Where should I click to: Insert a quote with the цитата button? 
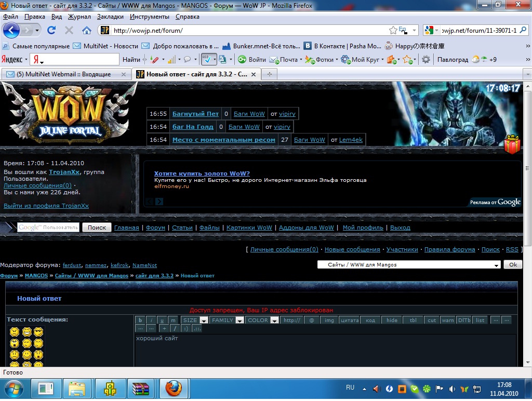(350, 320)
